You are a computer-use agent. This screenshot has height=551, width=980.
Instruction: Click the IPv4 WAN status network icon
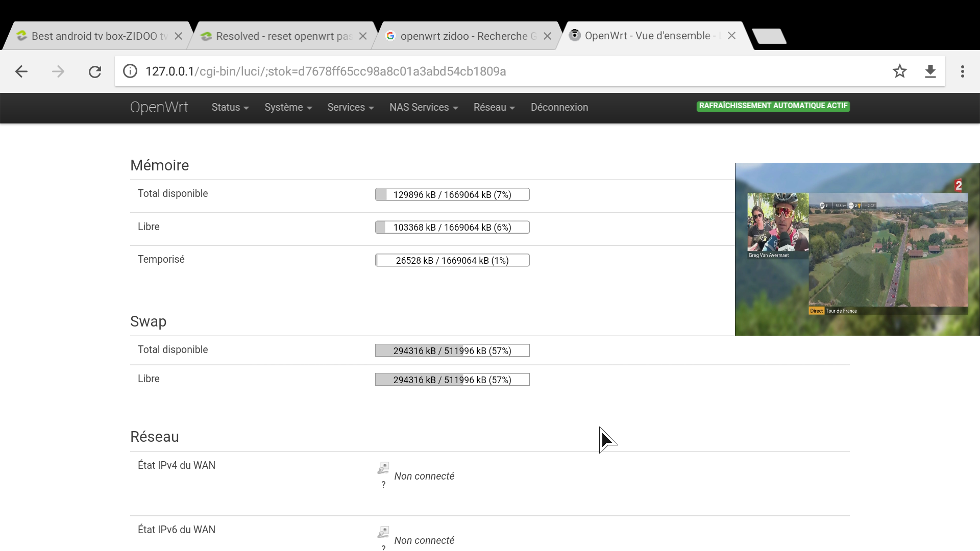click(x=383, y=468)
